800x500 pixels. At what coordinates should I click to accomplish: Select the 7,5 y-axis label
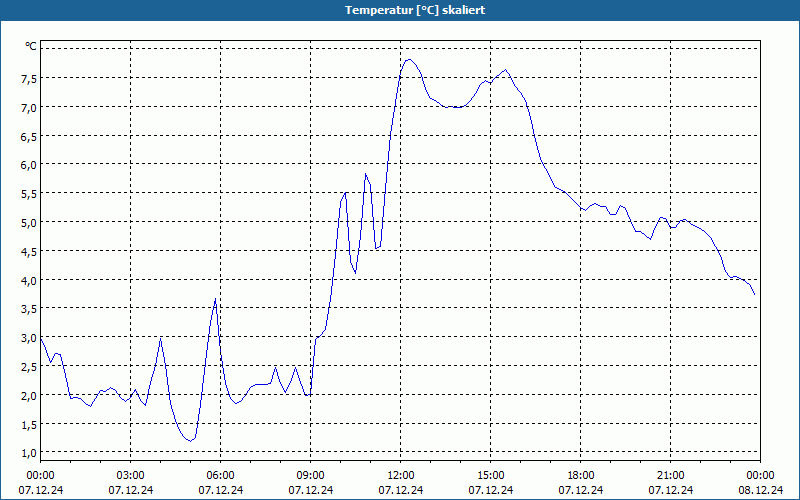click(x=28, y=78)
